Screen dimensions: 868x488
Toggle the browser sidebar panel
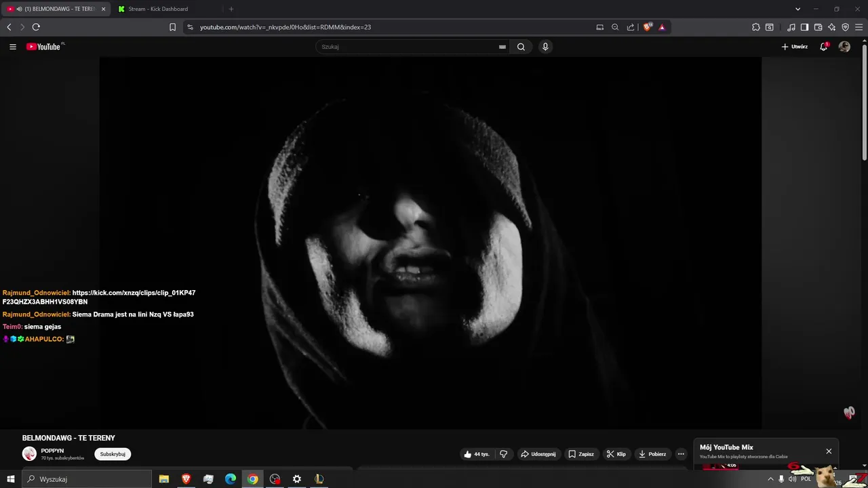[804, 27]
